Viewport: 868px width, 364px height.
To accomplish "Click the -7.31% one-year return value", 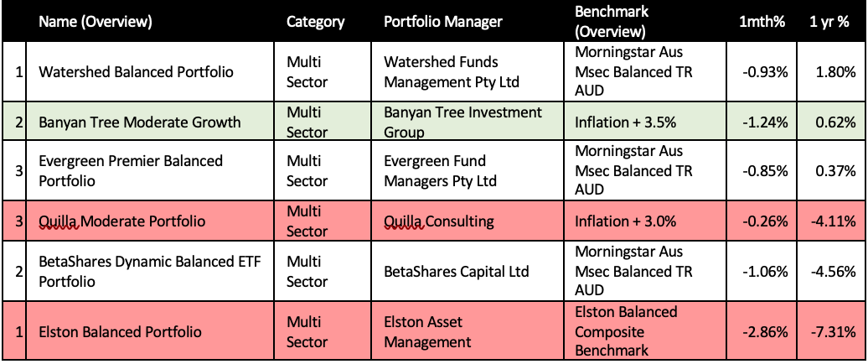I will 834,331.
